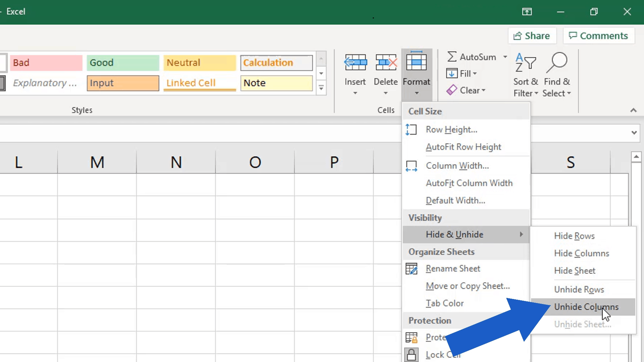Viewport: 644px width, 362px height.
Task: Expand the formula bar
Action: coord(634,133)
